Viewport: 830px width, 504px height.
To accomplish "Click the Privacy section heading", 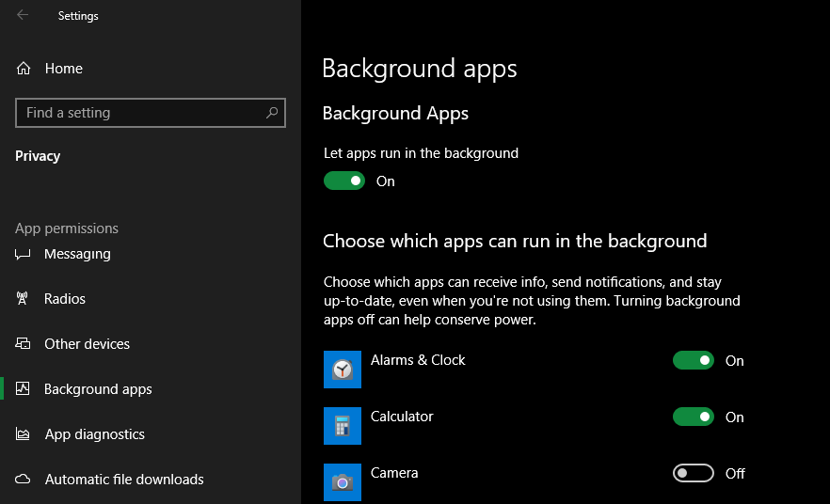I will click(38, 156).
